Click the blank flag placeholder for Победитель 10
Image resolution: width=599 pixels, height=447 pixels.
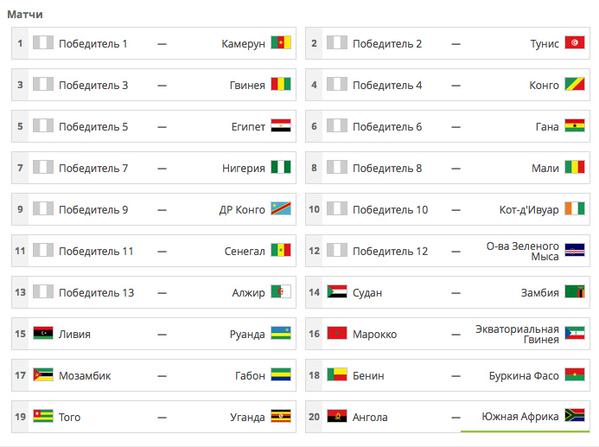[337, 209]
